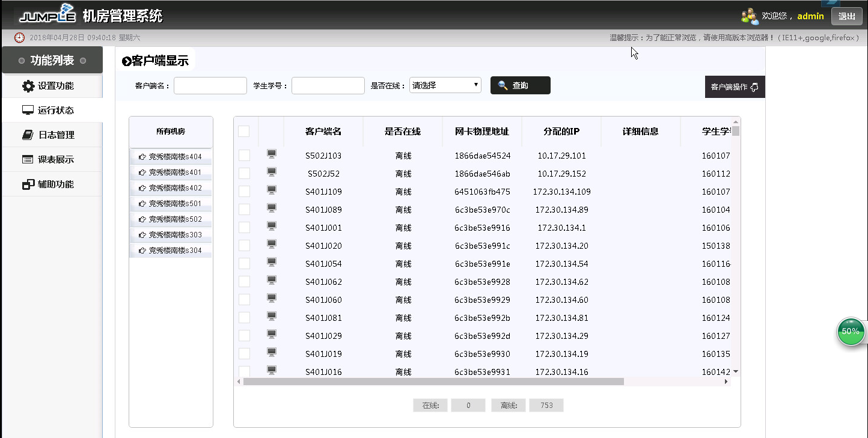Open the 是否在线 dropdown
This screenshot has width=868, height=438.
pos(445,85)
